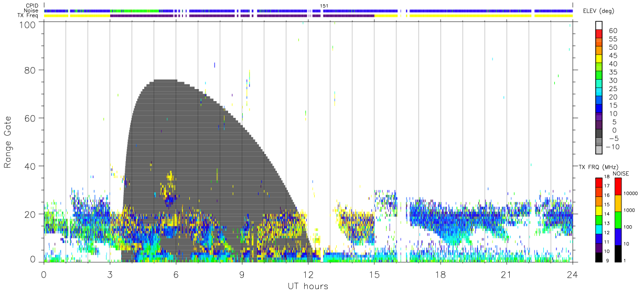644x297 pixels.
Task: Click the UT hours axis title
Action: point(307,286)
